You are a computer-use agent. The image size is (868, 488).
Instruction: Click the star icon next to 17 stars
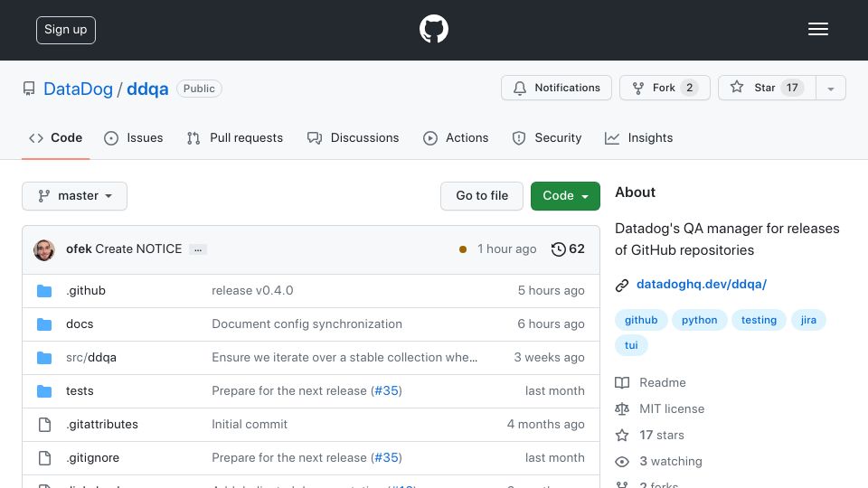(622, 436)
